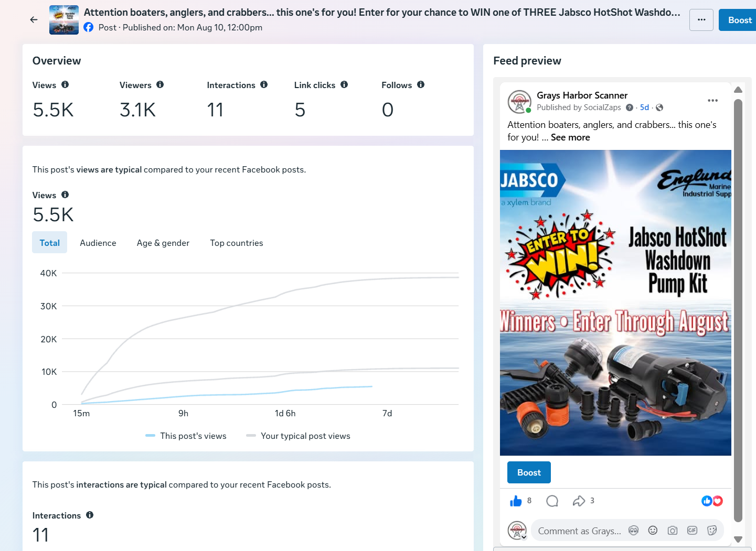
Task: Click the feed preview scroll up arrow
Action: 738,90
